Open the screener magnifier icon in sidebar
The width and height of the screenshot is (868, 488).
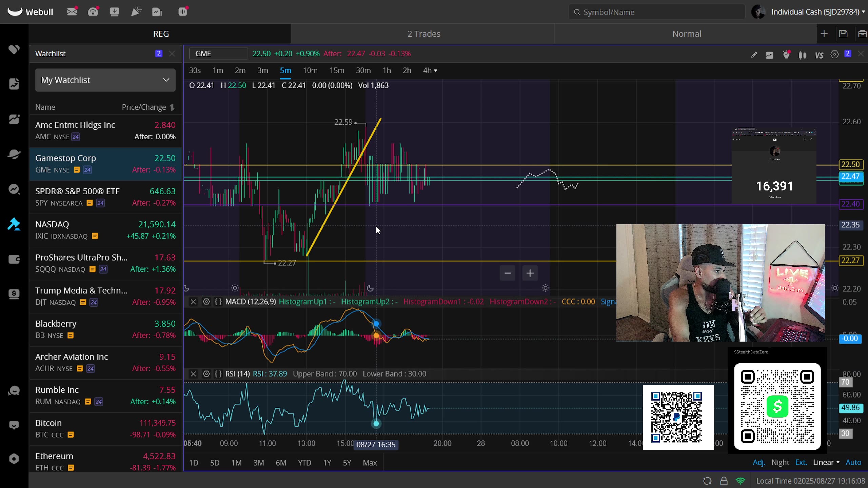tap(14, 190)
